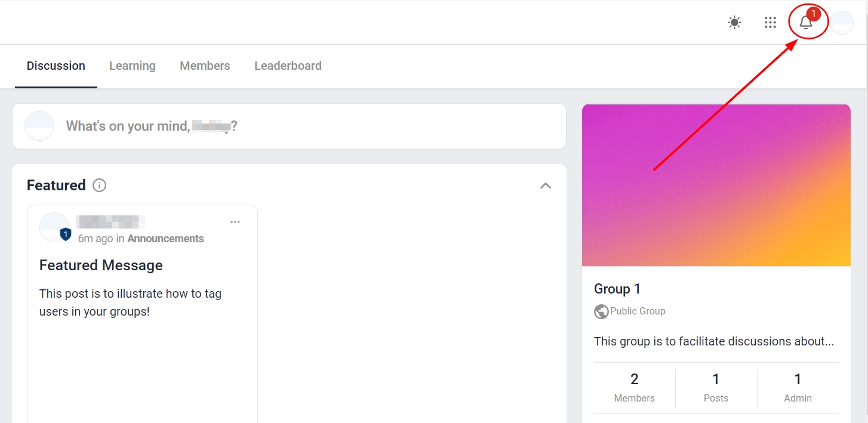The width and height of the screenshot is (868, 423).
Task: Go to the Members tab
Action: pos(205,66)
